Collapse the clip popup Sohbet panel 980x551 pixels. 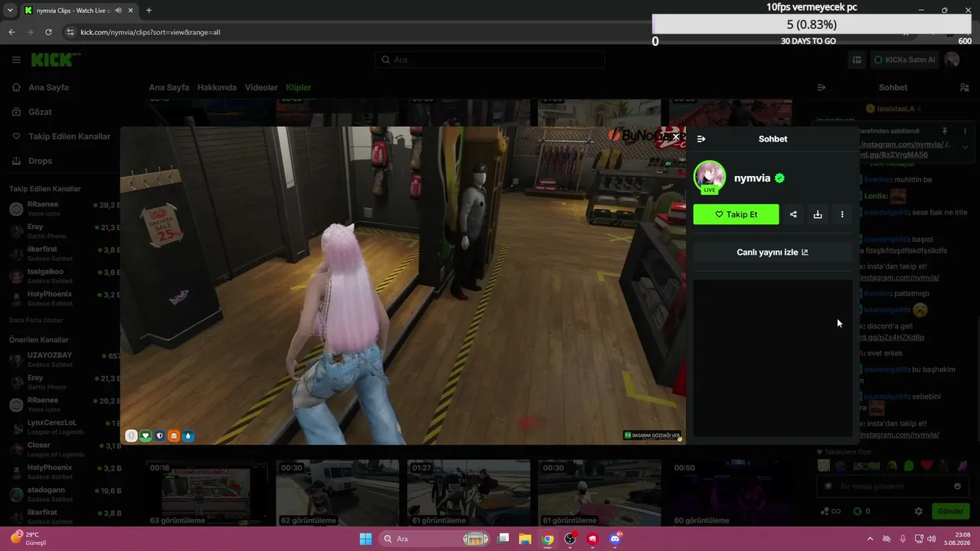pos(701,139)
